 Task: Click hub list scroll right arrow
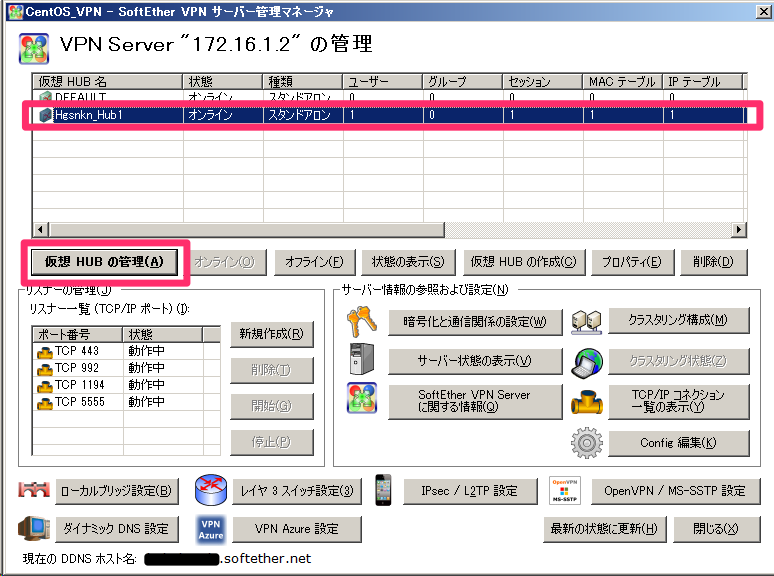(739, 230)
